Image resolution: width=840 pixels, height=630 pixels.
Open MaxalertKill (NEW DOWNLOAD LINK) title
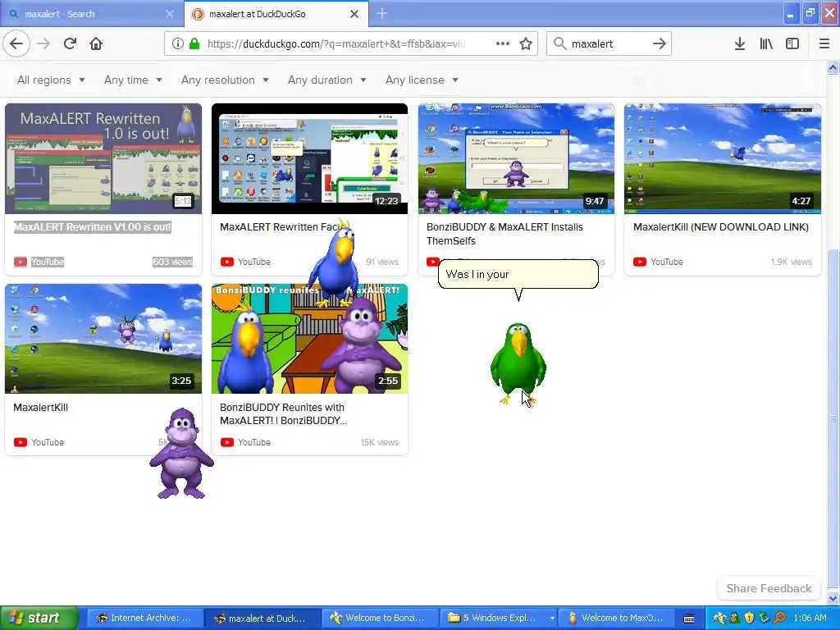pos(720,227)
